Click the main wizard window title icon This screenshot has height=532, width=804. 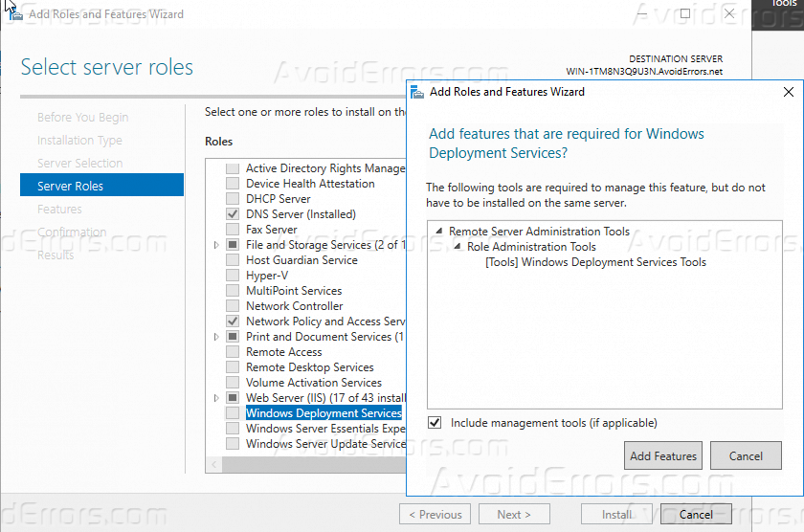[x=13, y=14]
